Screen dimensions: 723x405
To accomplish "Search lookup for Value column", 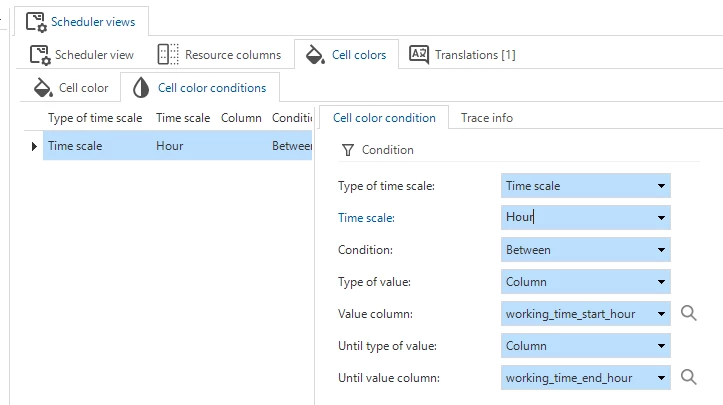I will pos(688,314).
